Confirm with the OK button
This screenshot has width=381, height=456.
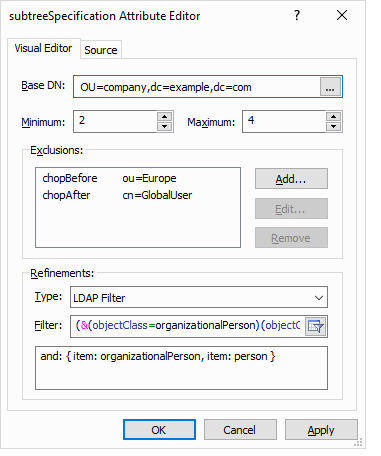(159, 430)
